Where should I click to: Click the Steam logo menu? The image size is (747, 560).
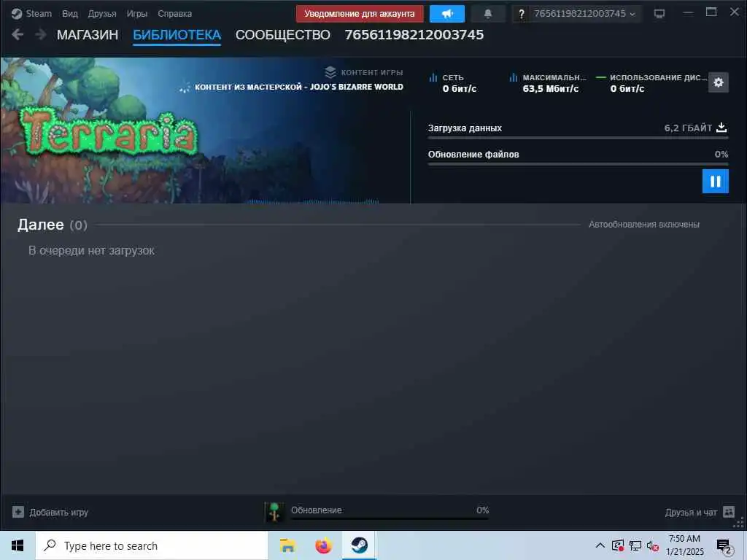pos(31,13)
